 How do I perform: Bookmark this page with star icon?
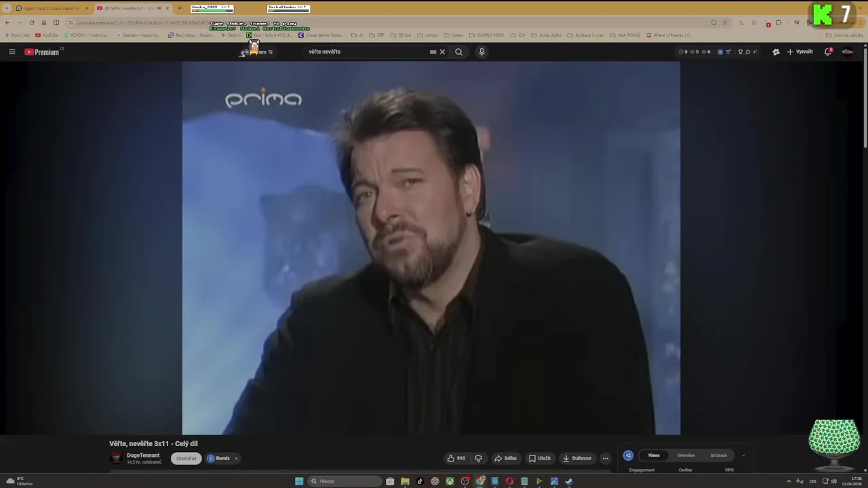725,22
